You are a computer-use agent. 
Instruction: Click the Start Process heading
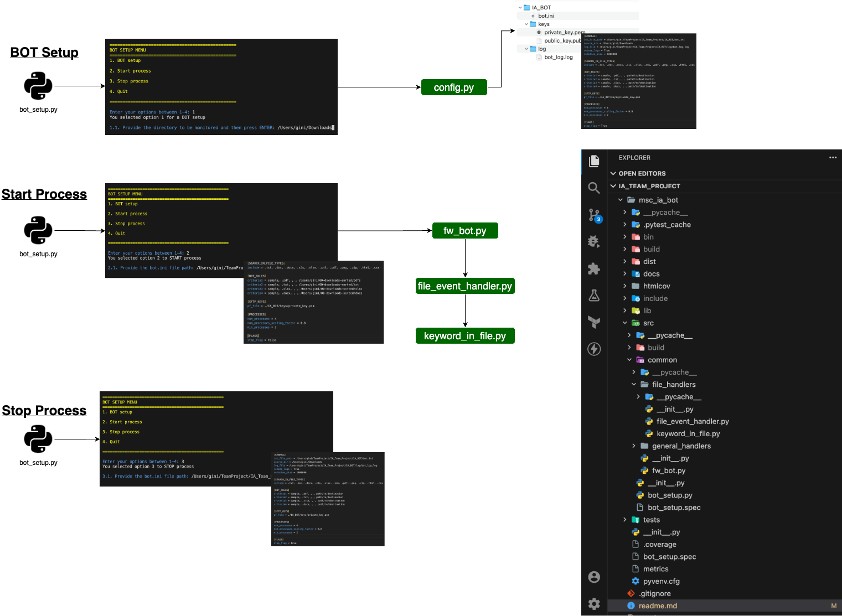(x=44, y=194)
